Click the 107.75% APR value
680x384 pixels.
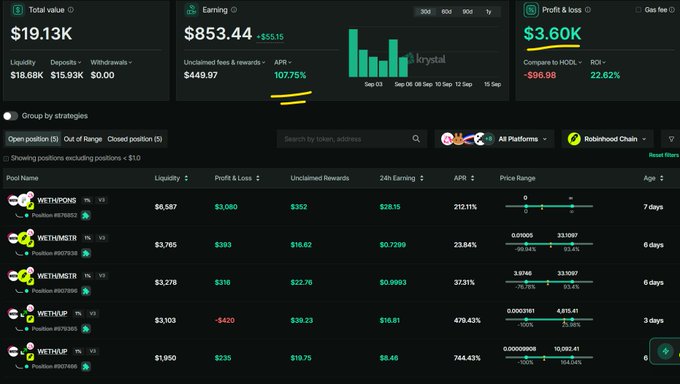point(290,75)
